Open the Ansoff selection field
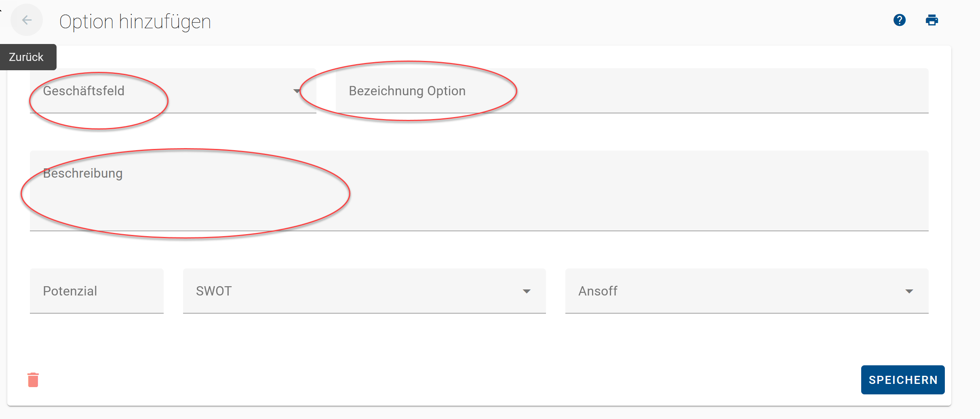Screen dimensions: 980x419 (x=747, y=291)
